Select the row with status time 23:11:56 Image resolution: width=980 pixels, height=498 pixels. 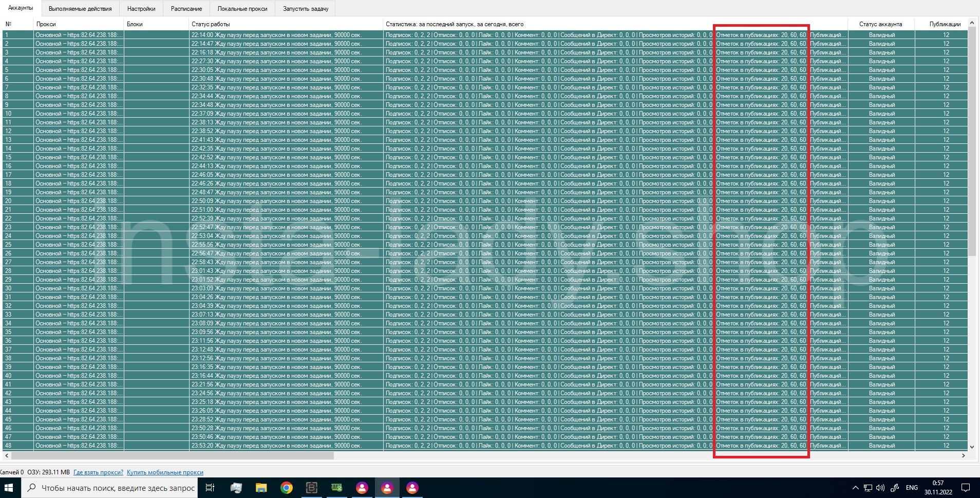485,341
